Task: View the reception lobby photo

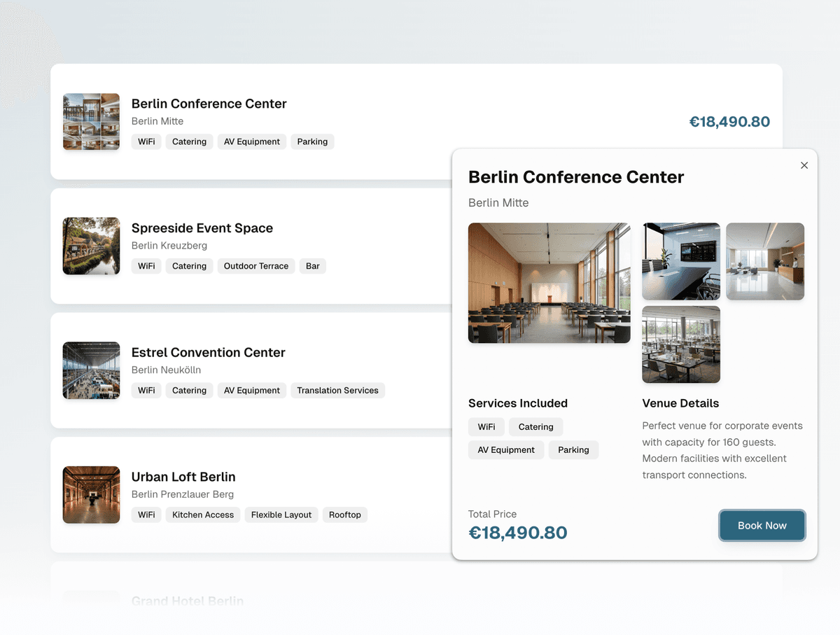Action: [x=764, y=261]
